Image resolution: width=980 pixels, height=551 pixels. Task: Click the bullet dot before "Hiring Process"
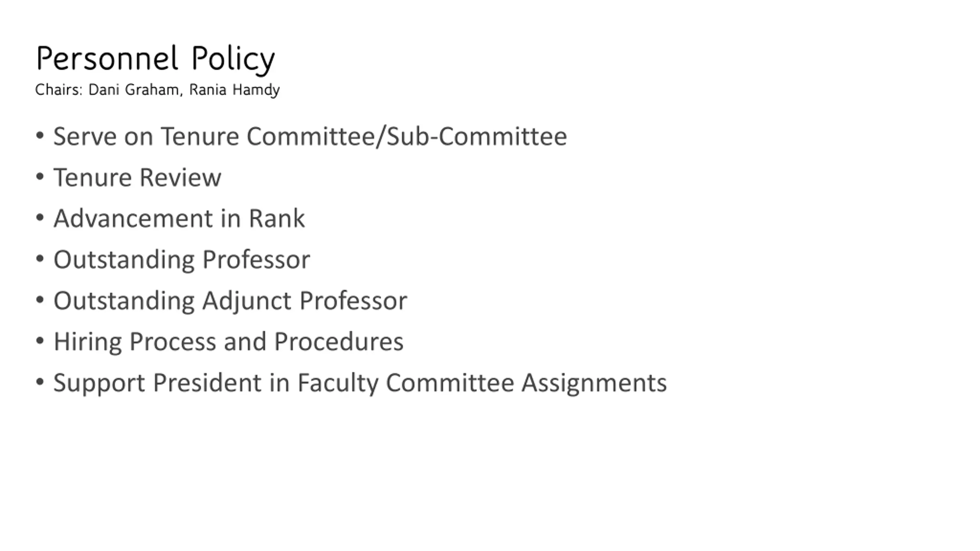pyautogui.click(x=40, y=341)
